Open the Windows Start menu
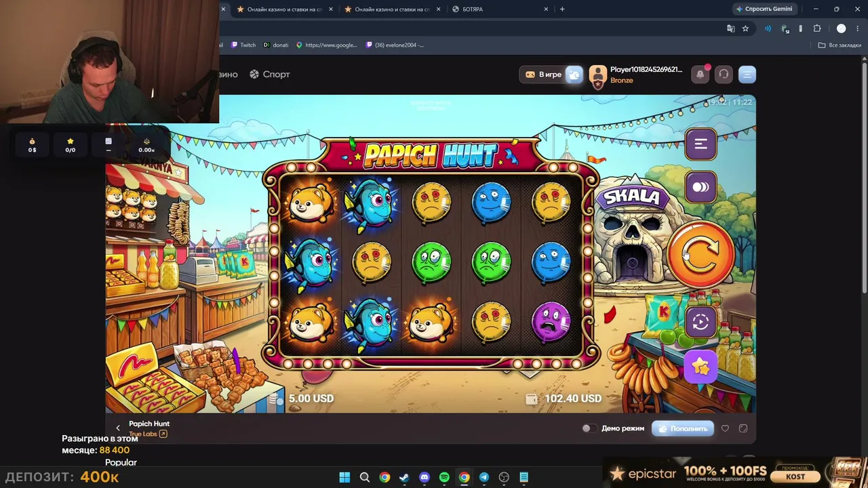This screenshot has height=488, width=868. point(344,477)
